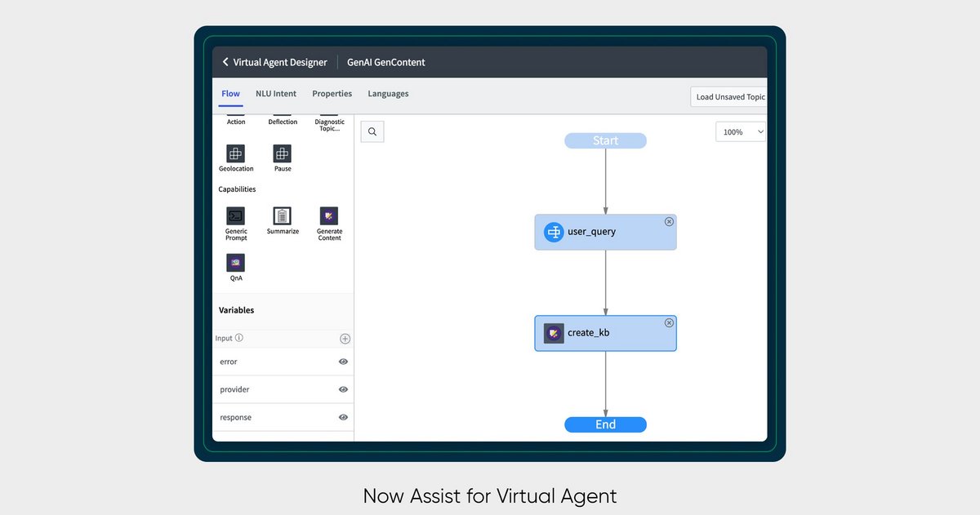Select the QnA capability icon

click(235, 262)
